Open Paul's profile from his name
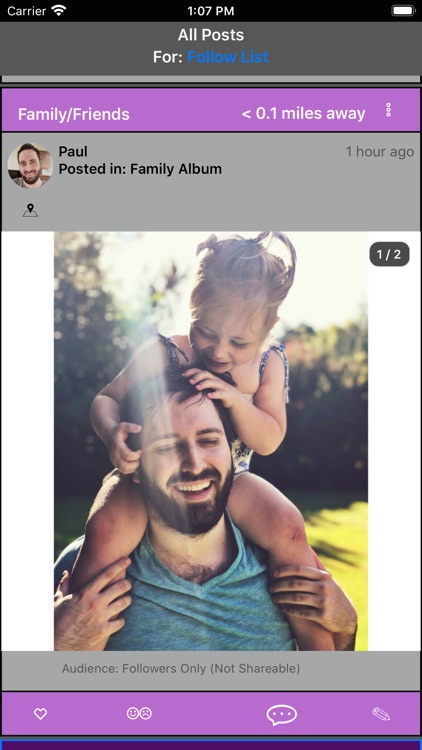 click(x=73, y=152)
